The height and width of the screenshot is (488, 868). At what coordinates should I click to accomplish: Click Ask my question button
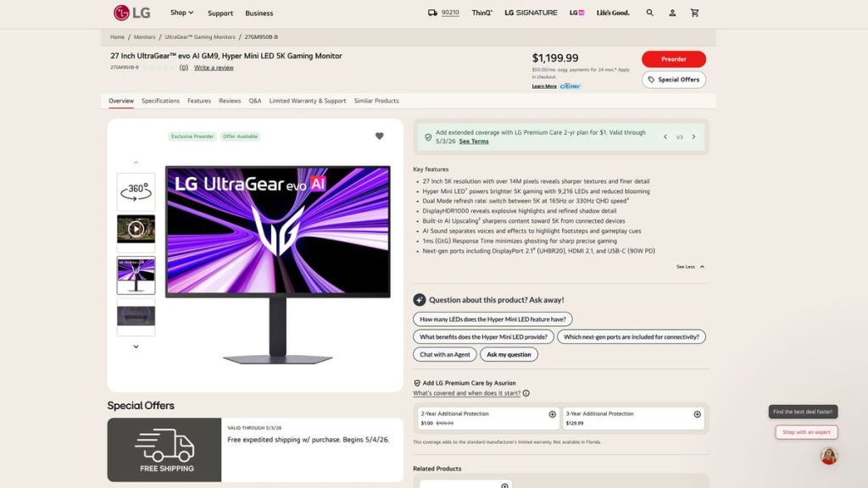click(x=509, y=355)
